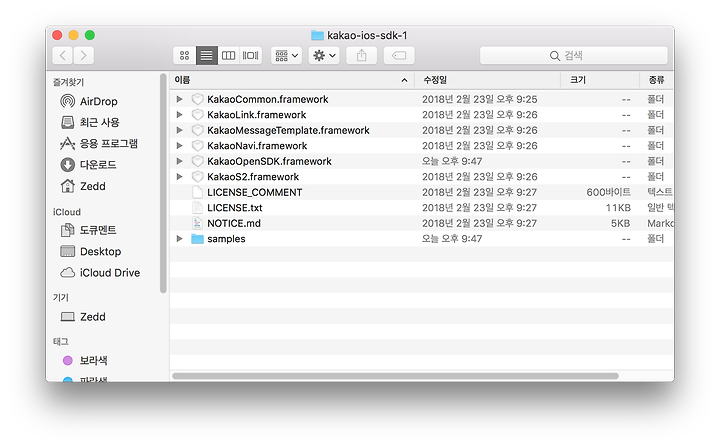The width and height of the screenshot is (720, 447).
Task: Click the 600바이트 size of LICENSE_COMMENT
Action: (608, 192)
